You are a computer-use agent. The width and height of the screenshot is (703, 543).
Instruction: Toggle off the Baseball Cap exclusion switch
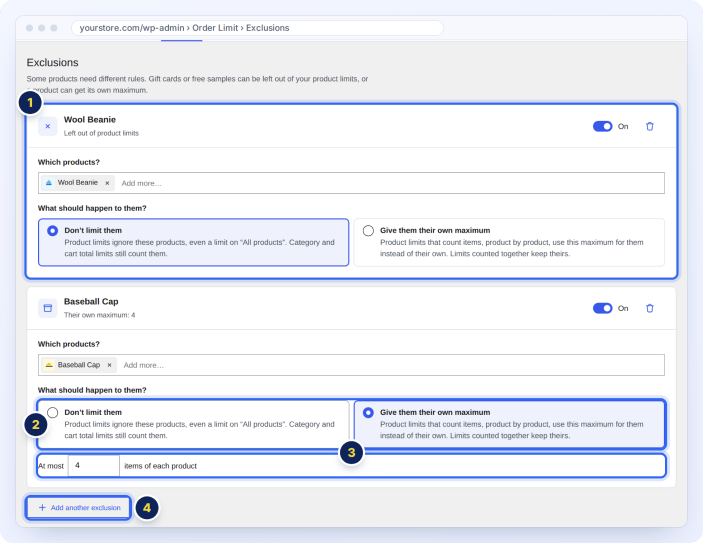coord(602,308)
